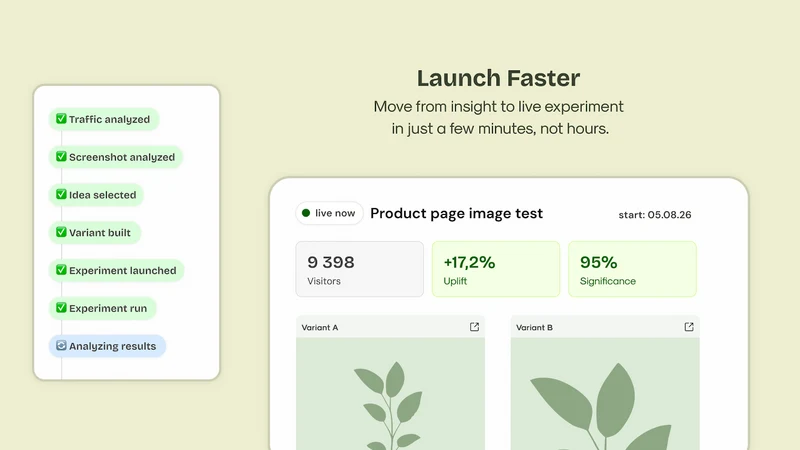Image resolution: width=800 pixels, height=450 pixels.
Task: Click the Uplift caption
Action: coord(455,281)
